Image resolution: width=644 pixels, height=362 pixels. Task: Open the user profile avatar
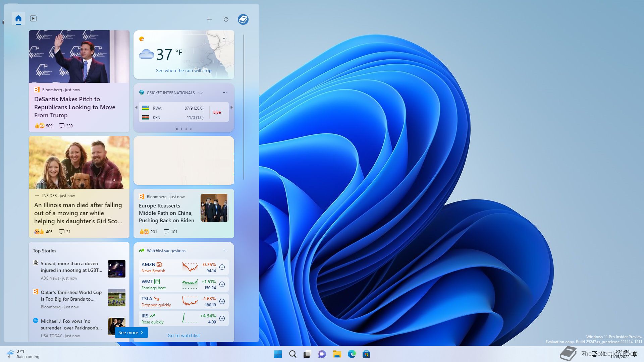coord(243,19)
